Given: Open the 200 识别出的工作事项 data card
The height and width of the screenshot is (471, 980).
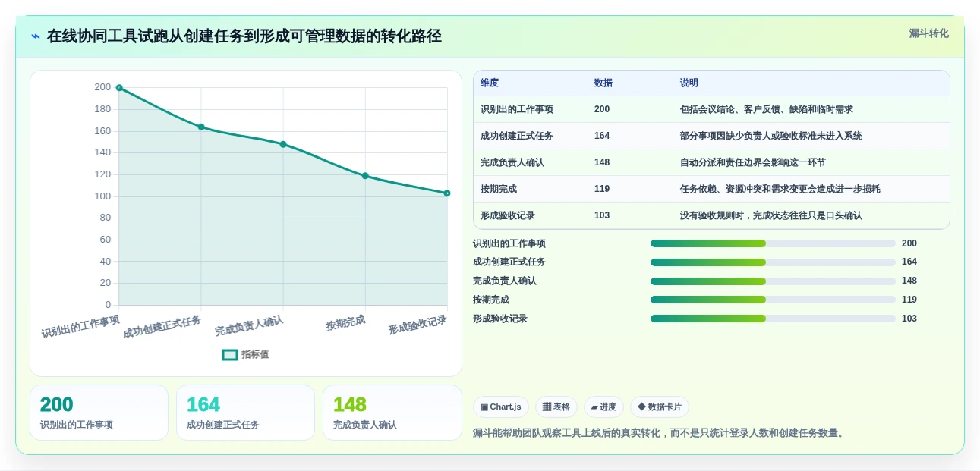Looking at the screenshot, I should coord(99,413).
